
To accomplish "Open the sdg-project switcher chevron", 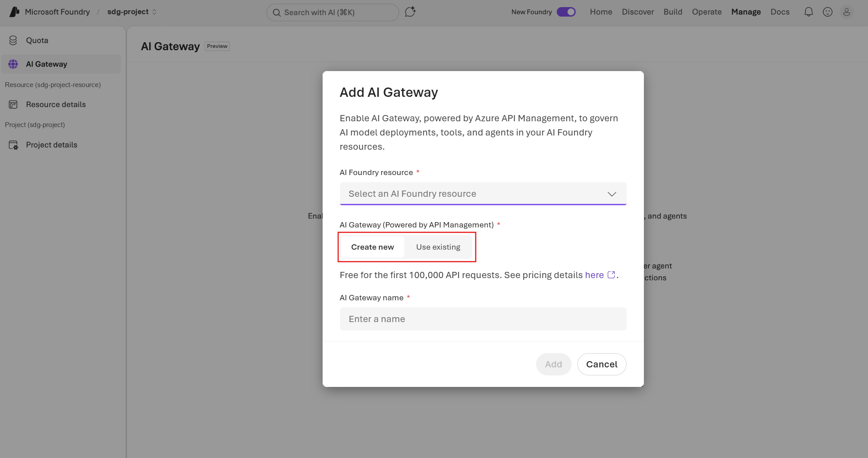I will pos(154,12).
